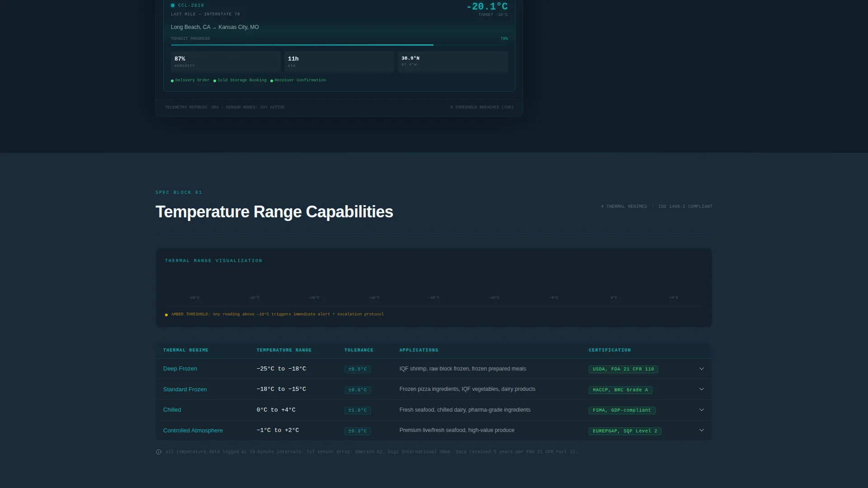Click the Delivery Order document label
The height and width of the screenshot is (488, 868).
(193, 80)
